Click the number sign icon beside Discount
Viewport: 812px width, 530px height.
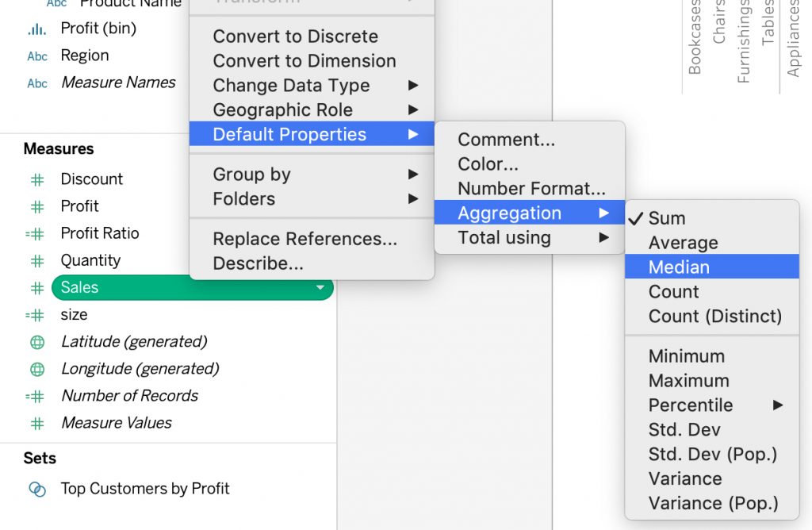point(36,180)
